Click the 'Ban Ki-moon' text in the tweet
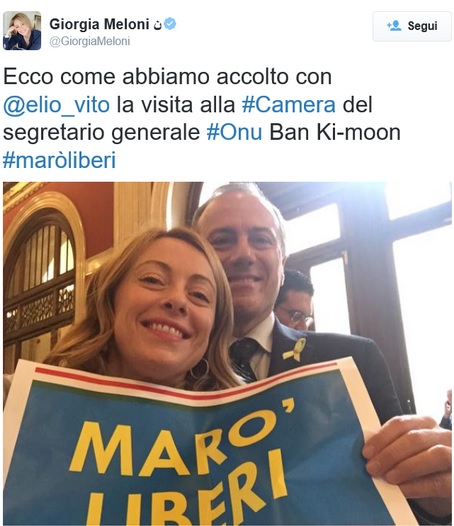Viewport: 454px width, 526px height. pyautogui.click(x=335, y=132)
